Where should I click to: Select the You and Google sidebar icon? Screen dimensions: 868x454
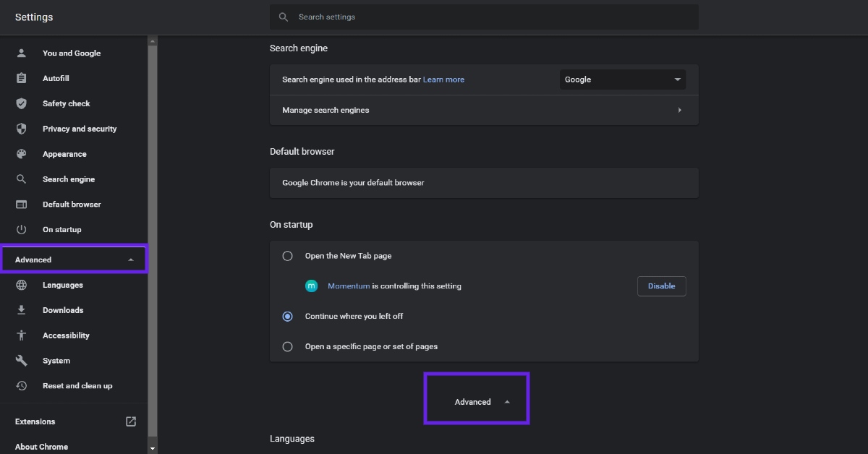tap(21, 53)
